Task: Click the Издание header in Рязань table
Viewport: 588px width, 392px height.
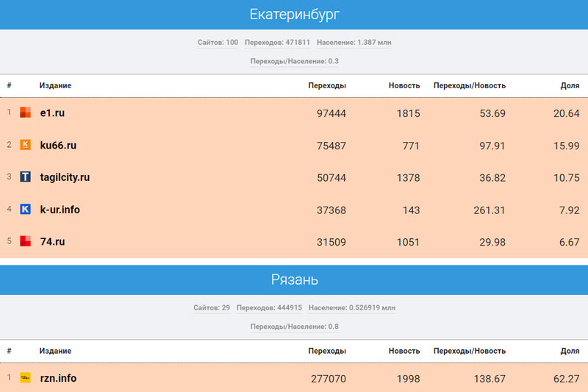Action: coord(55,352)
